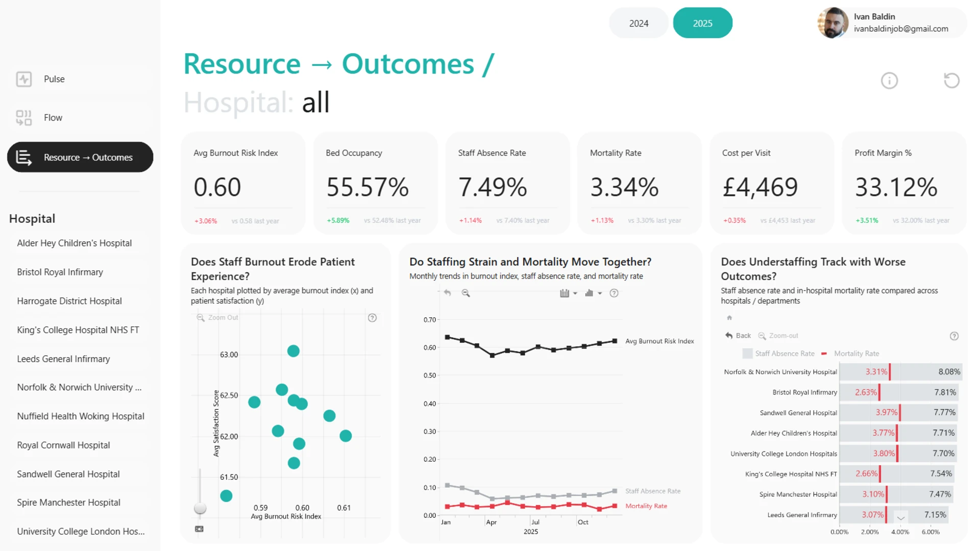This screenshot has width=980, height=551.
Task: Expand the chevron below Leeds General Infirmary bar
Action: (901, 517)
